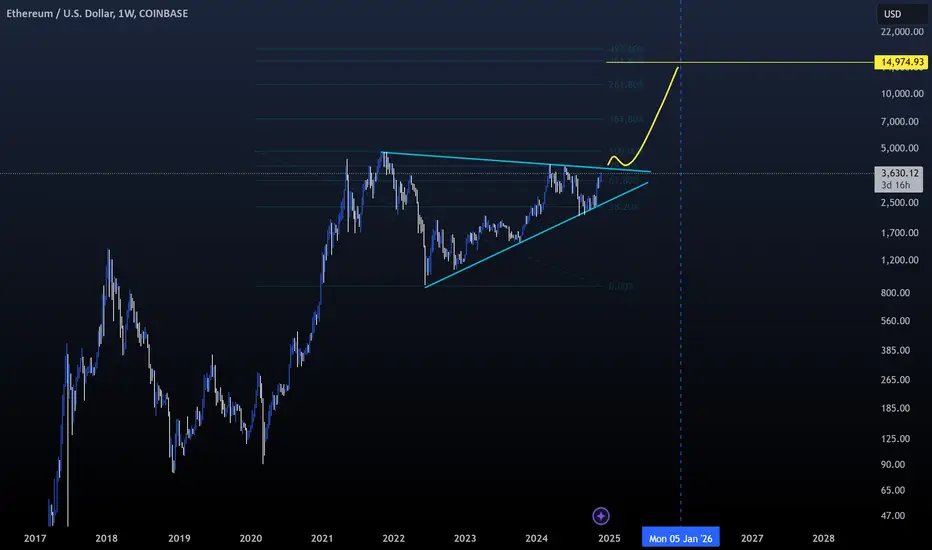This screenshot has height=550, width=932.
Task: Click the Mon 05 Jan '26 date label
Action: click(681, 538)
